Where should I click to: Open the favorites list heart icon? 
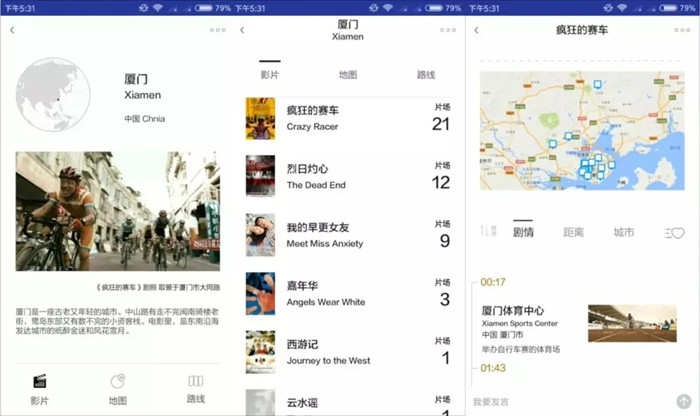click(674, 233)
